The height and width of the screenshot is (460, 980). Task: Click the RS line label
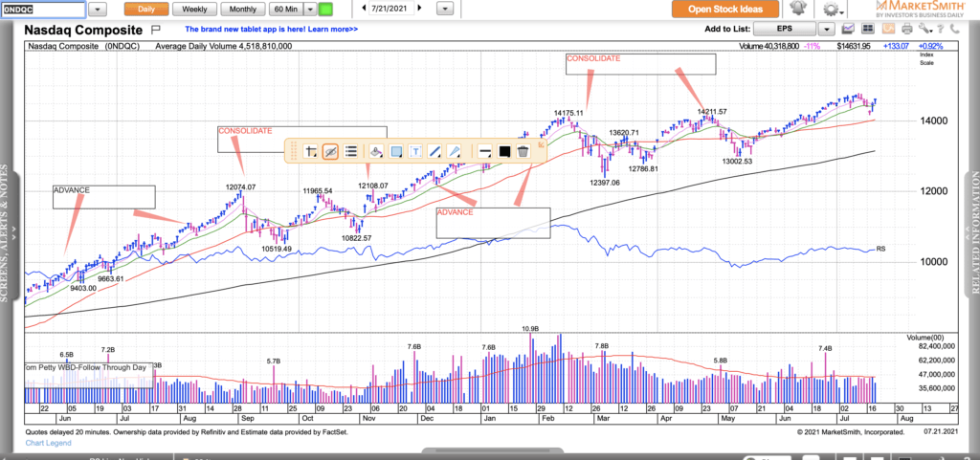881,249
